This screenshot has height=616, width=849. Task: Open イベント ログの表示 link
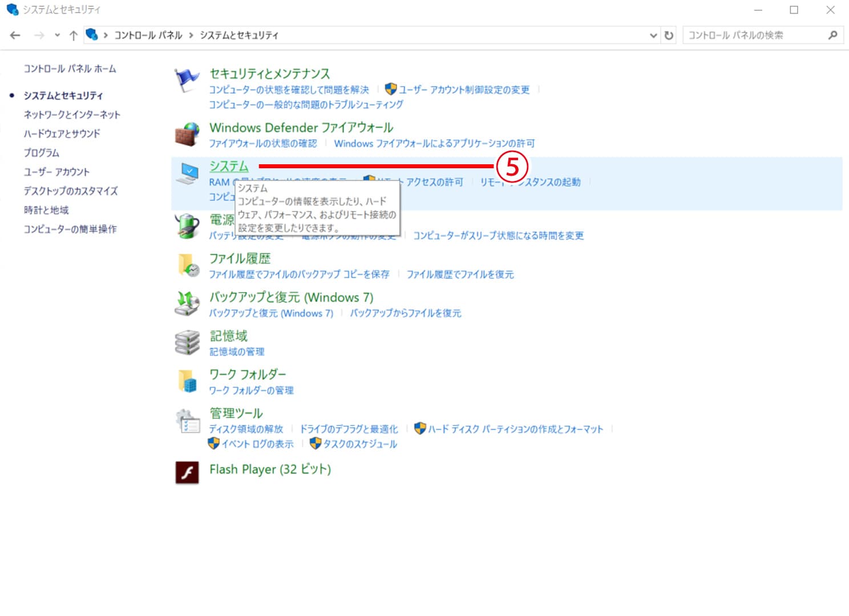tap(257, 444)
